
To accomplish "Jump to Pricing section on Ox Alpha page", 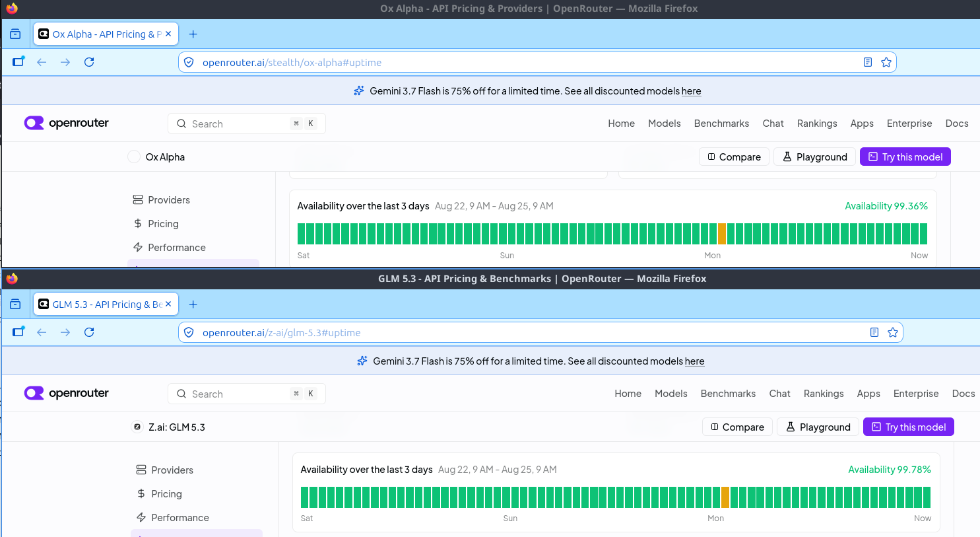I will point(156,224).
